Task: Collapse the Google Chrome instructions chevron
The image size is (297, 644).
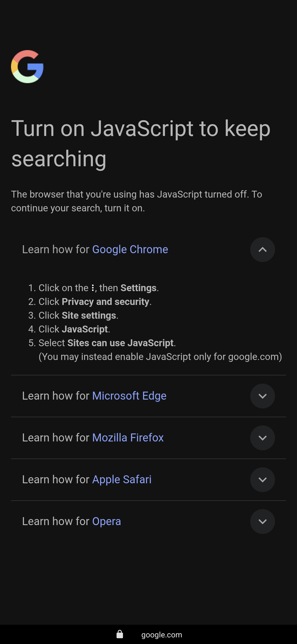Action: pos(262,250)
